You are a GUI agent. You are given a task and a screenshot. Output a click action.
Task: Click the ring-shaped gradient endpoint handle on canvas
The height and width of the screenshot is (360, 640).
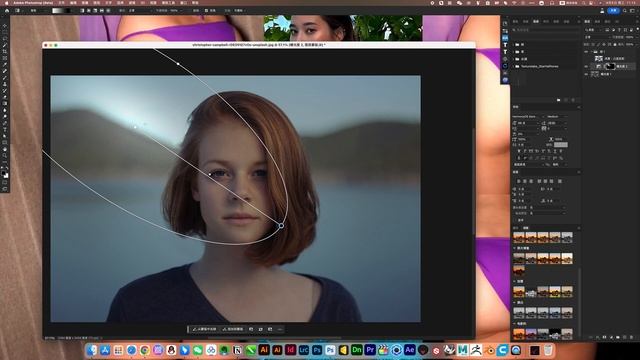(281, 225)
